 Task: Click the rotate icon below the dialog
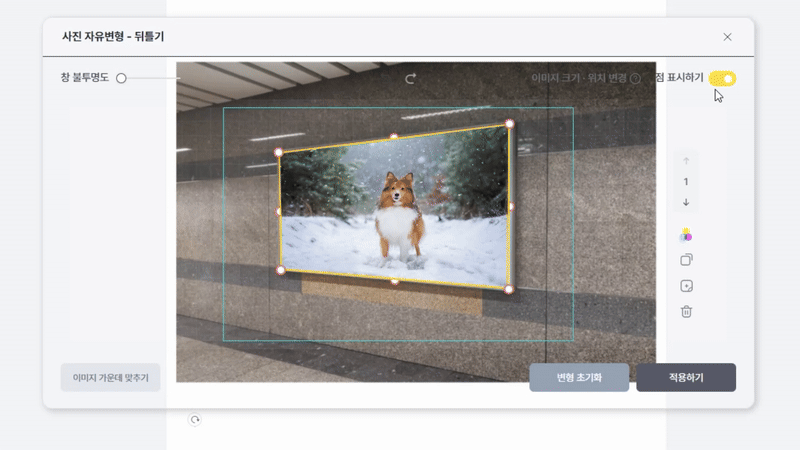point(195,420)
